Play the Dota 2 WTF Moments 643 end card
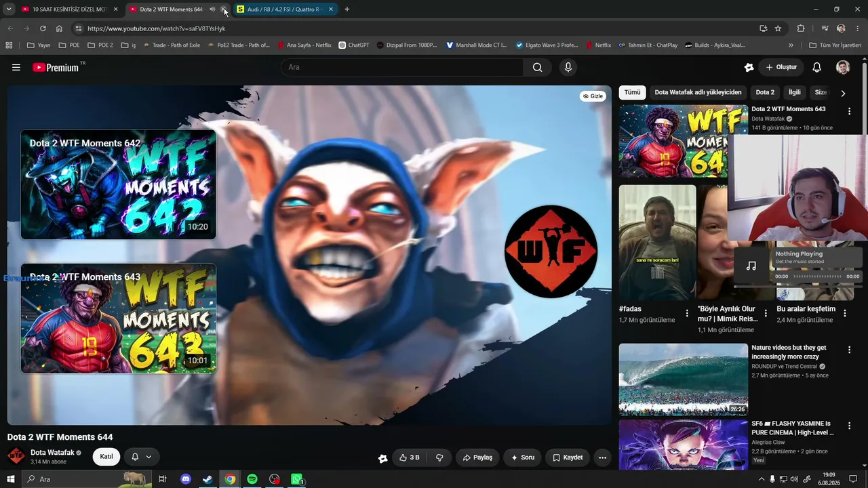This screenshot has width=868, height=488. pos(119,319)
